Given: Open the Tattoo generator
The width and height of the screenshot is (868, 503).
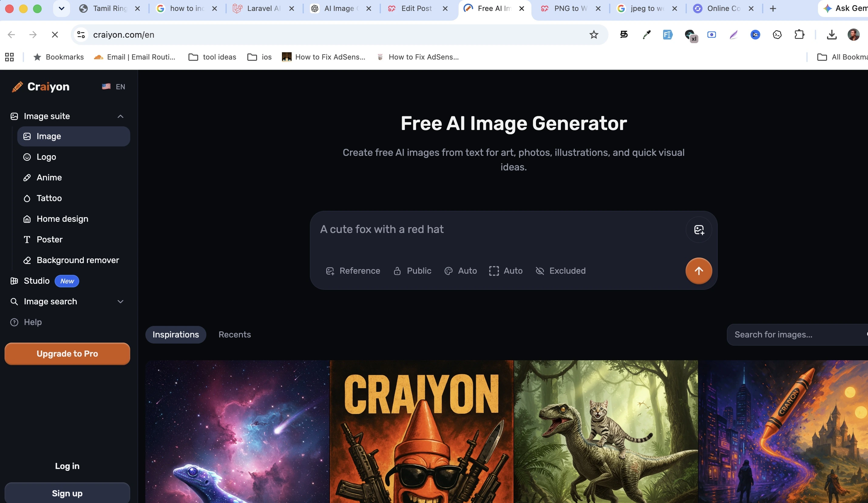Looking at the screenshot, I should click(x=74, y=198).
